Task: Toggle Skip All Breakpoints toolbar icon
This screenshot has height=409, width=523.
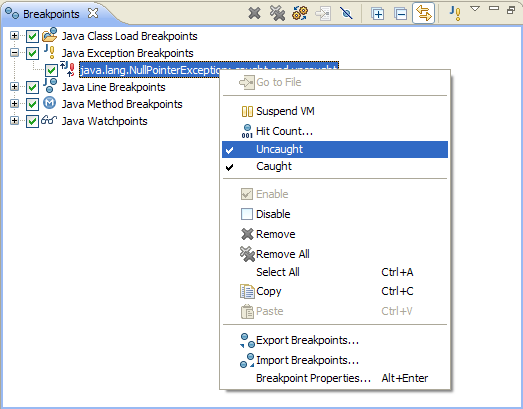Action: point(346,14)
